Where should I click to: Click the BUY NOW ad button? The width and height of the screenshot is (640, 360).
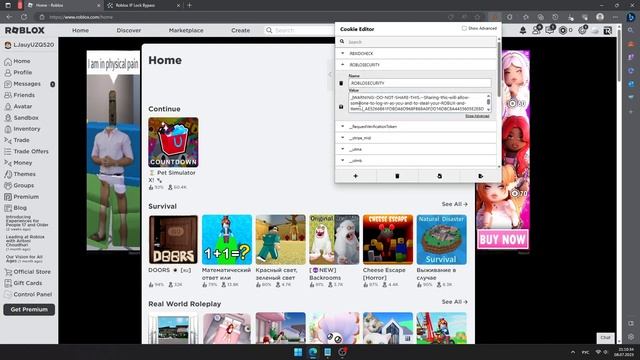click(x=502, y=239)
